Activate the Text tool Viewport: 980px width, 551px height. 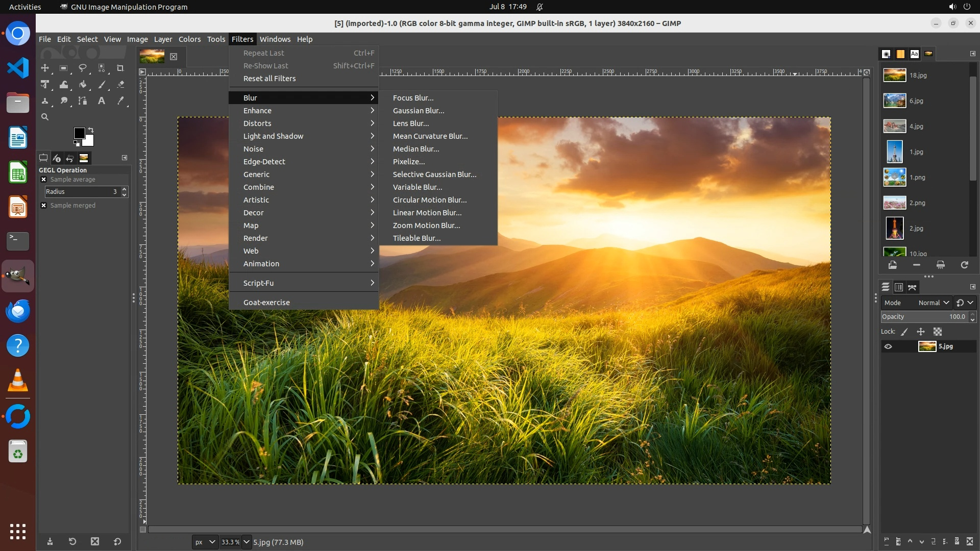102,101
